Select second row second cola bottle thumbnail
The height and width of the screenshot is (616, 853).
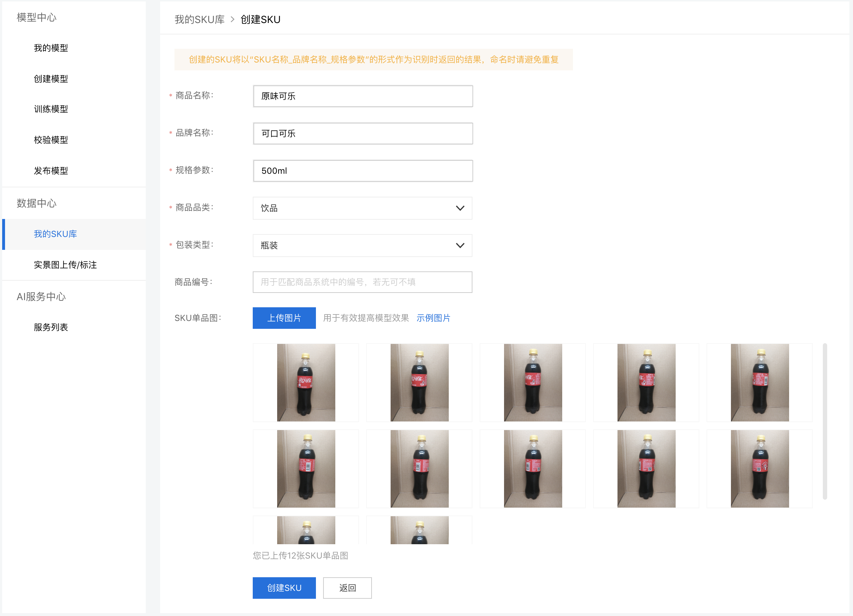(x=419, y=468)
